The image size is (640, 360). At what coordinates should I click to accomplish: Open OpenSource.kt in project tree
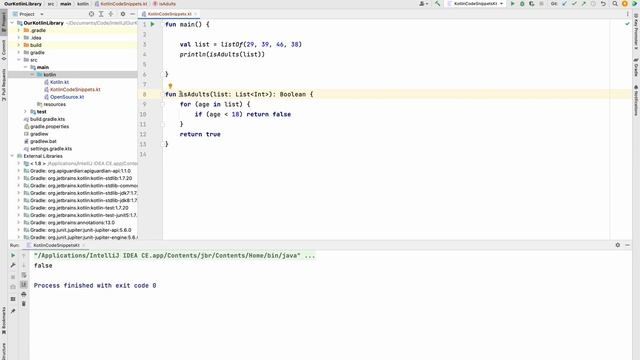67,97
